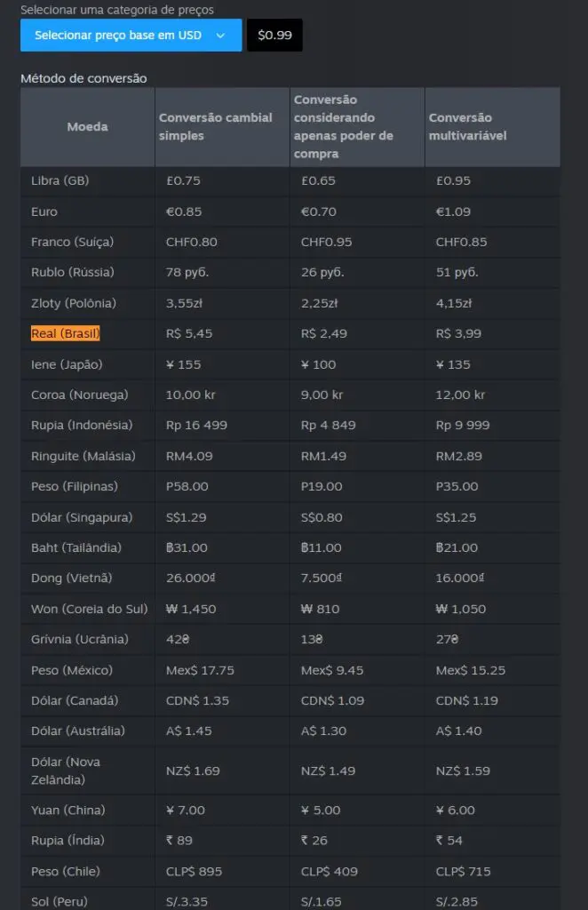Click the highlighted 'Real (Brasil)' currency label
588x910 pixels.
coord(66,334)
